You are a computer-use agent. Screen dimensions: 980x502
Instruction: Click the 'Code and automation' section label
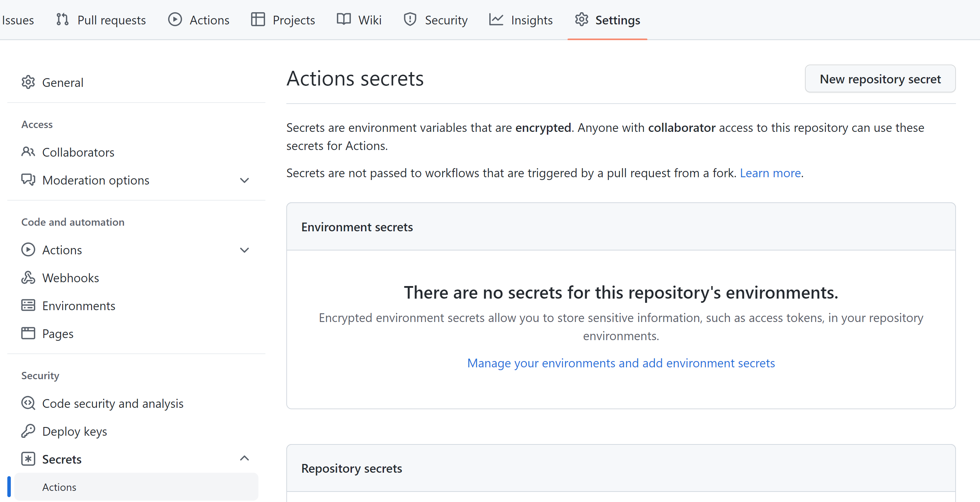point(73,222)
